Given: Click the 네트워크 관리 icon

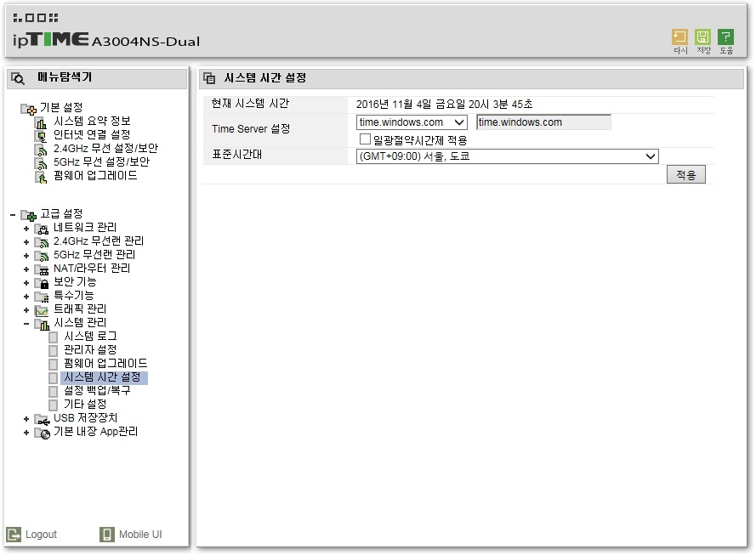Looking at the screenshot, I should (42, 229).
